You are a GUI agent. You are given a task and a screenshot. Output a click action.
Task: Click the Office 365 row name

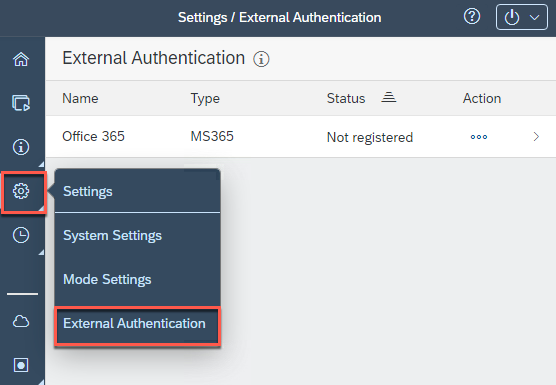coord(93,136)
